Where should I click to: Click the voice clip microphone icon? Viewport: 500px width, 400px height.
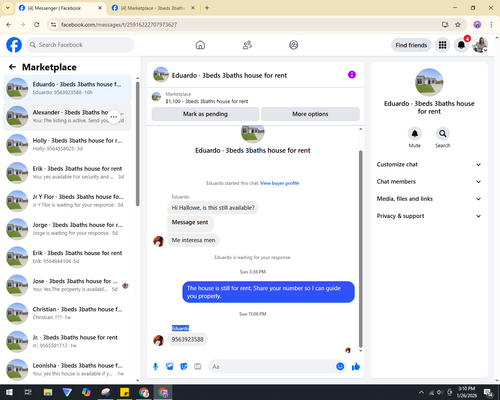155,367
